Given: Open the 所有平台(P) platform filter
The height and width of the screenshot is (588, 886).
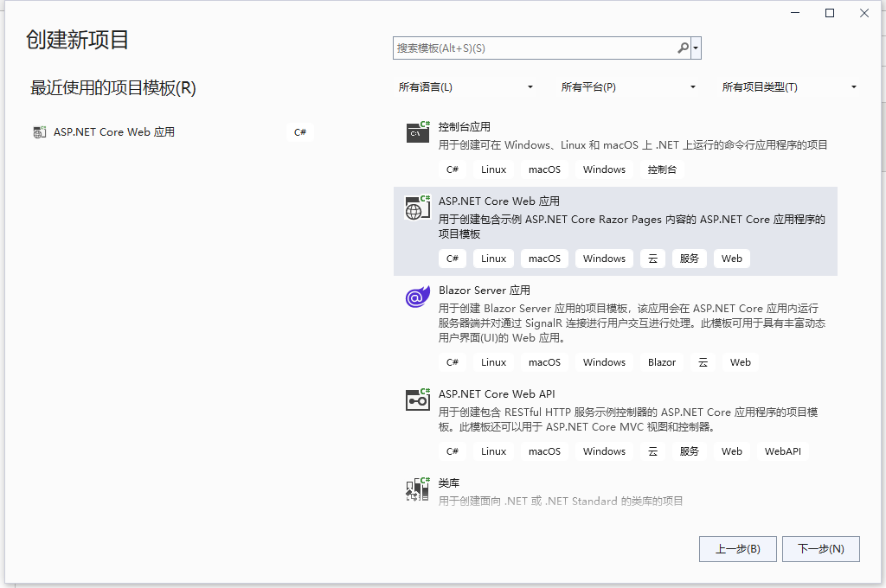Looking at the screenshot, I should (x=628, y=87).
